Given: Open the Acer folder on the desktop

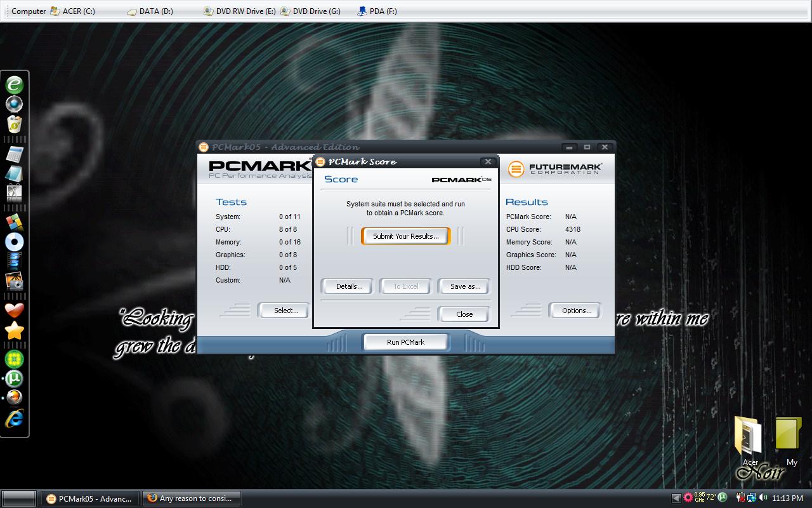Looking at the screenshot, I should click(750, 441).
